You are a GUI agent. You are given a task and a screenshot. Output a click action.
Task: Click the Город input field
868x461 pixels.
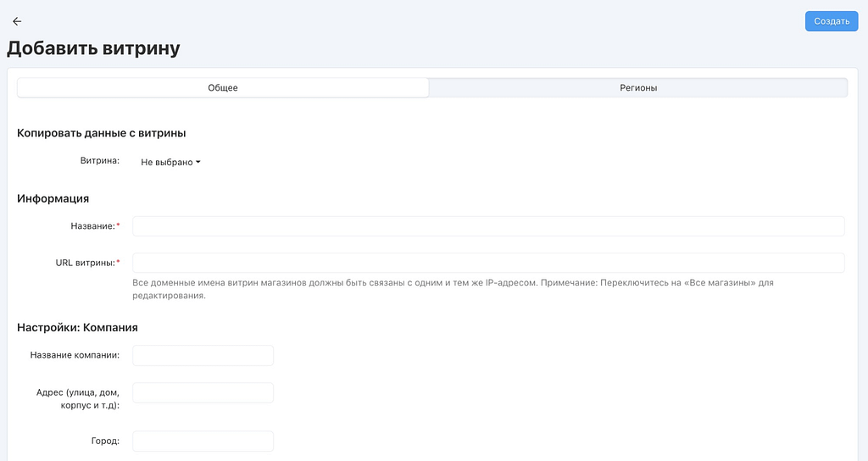203,442
